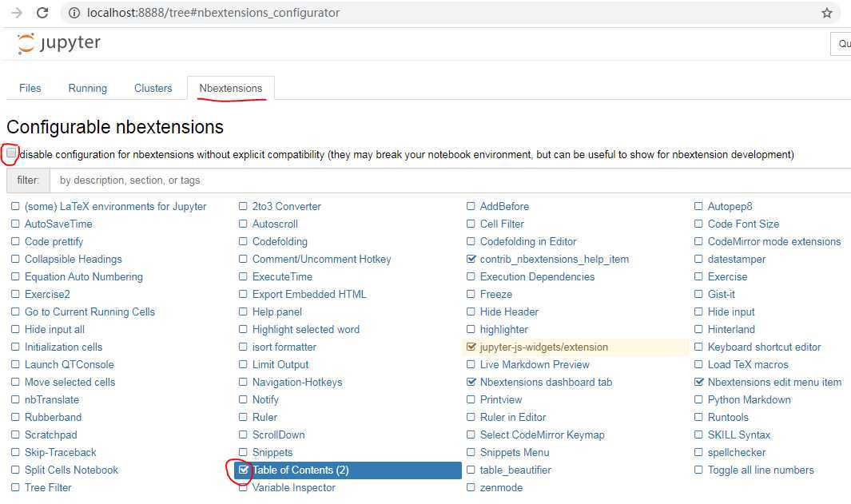Select the Split Cells Notebook extension
Screen dimensions: 851x504
[71, 470]
